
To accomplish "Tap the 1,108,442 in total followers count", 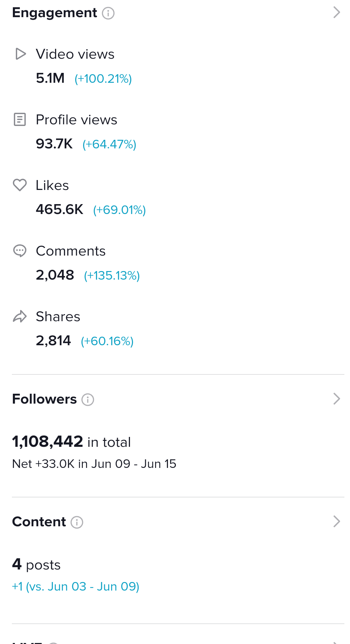I will [71, 442].
